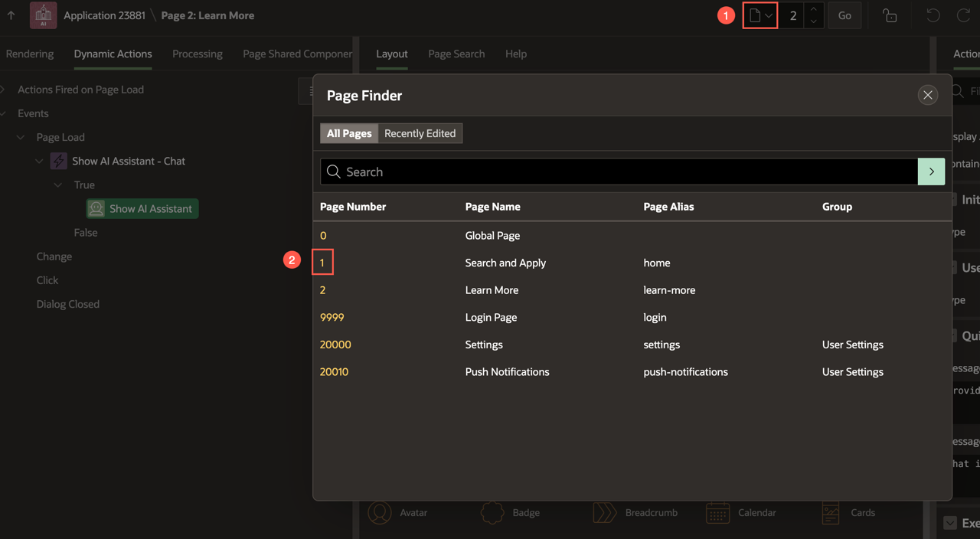Open the Processing tab
Viewport: 980px width, 539px height.
[197, 54]
